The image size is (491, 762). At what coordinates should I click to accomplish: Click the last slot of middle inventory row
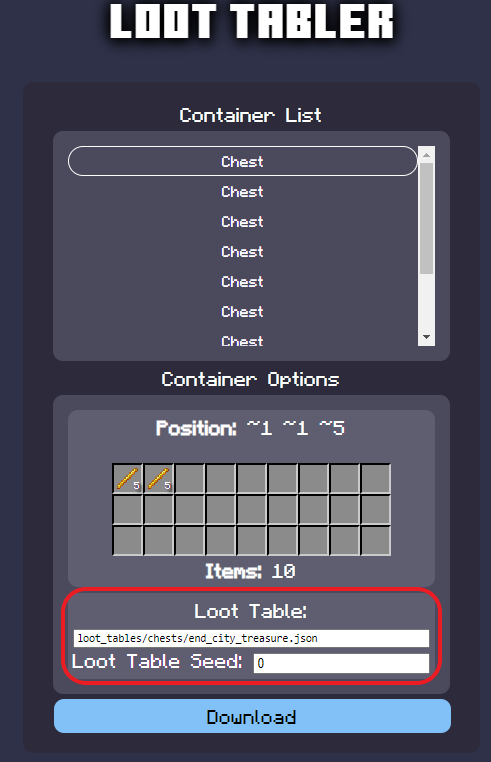(x=375, y=510)
